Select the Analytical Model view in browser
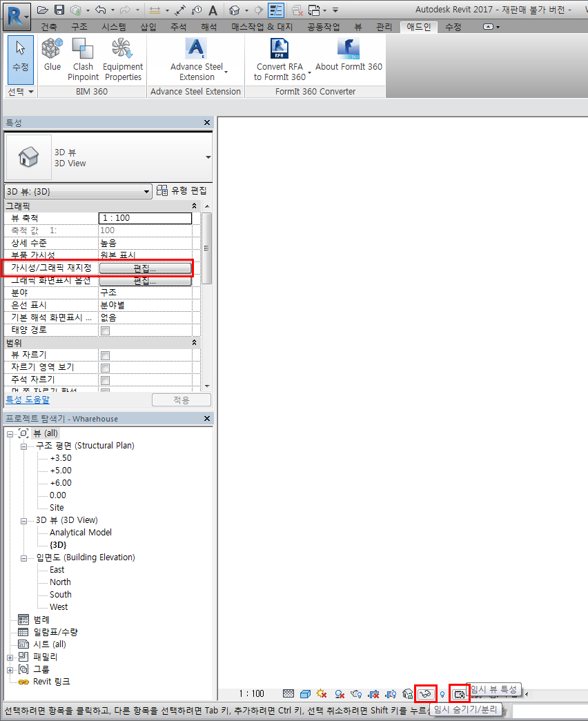588x721 pixels. (x=81, y=533)
